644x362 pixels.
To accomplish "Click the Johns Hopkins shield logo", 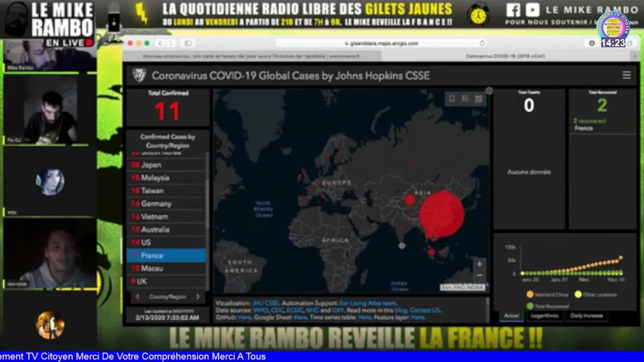I will coord(139,75).
